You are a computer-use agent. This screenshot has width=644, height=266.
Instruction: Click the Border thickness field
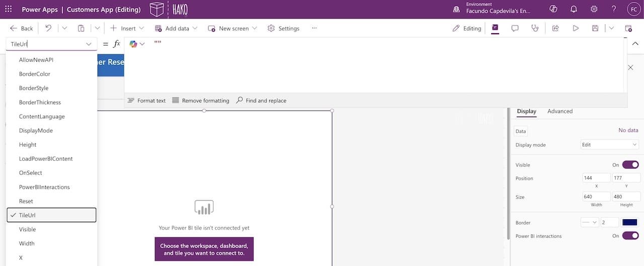point(610,222)
